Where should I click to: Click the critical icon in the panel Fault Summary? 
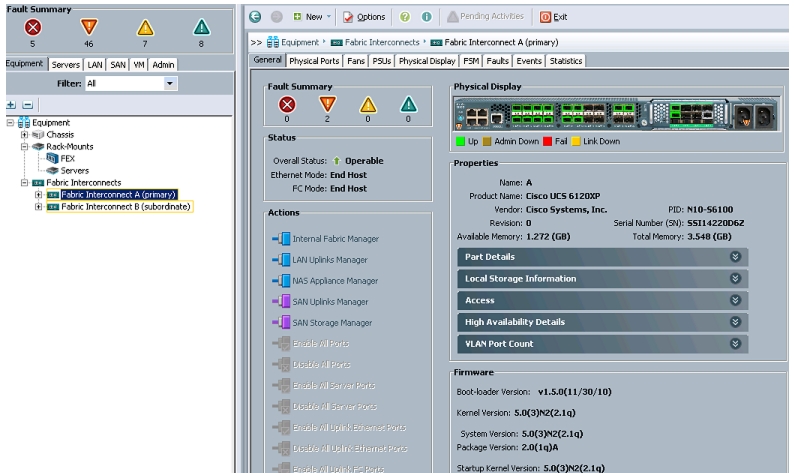pos(287,105)
